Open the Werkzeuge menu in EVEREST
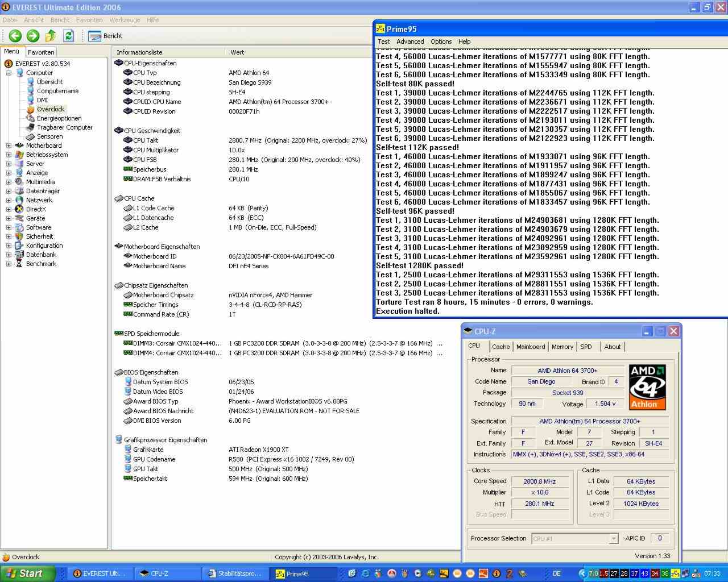728x582 pixels. pos(125,20)
